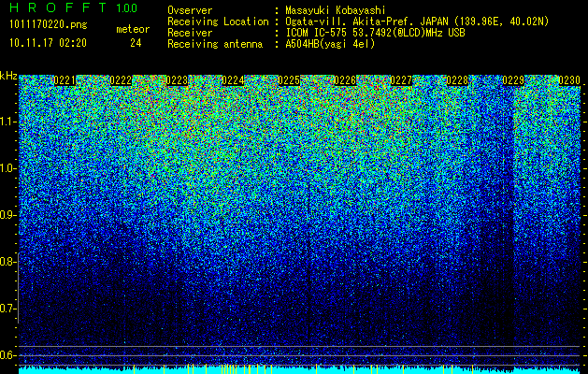
Task: Click the timestamp 10.11.17 02:20
Action: 48,43
